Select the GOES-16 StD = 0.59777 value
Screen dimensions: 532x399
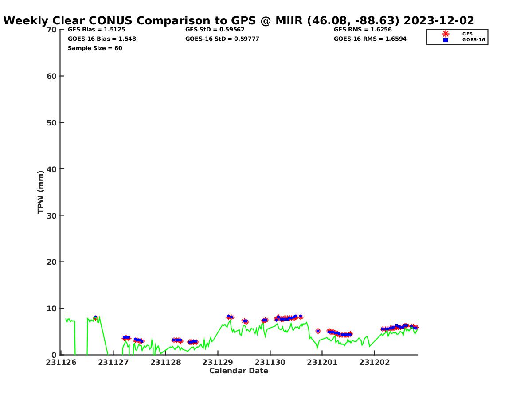[222, 39]
